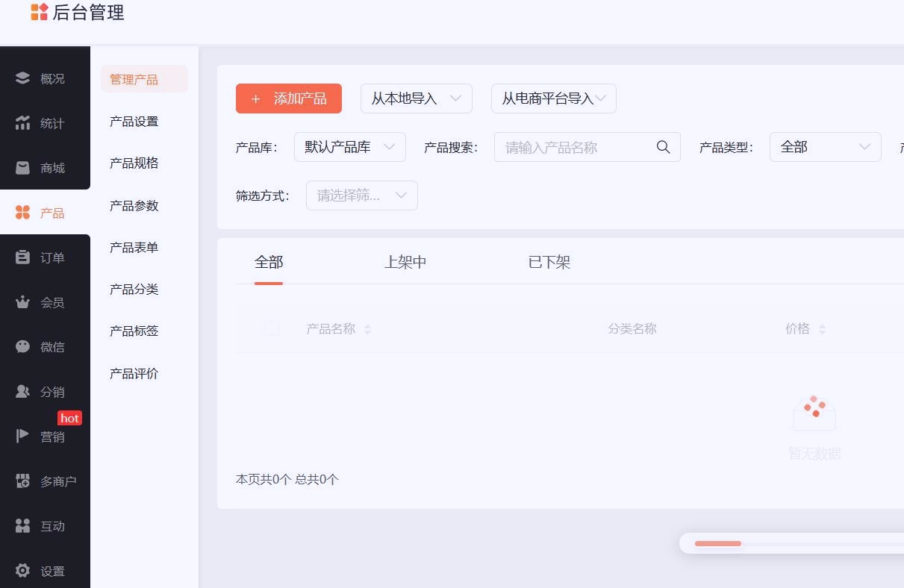The image size is (904, 588).
Task: Click the horizontal scrollbar at the bottom
Action: tap(718, 543)
